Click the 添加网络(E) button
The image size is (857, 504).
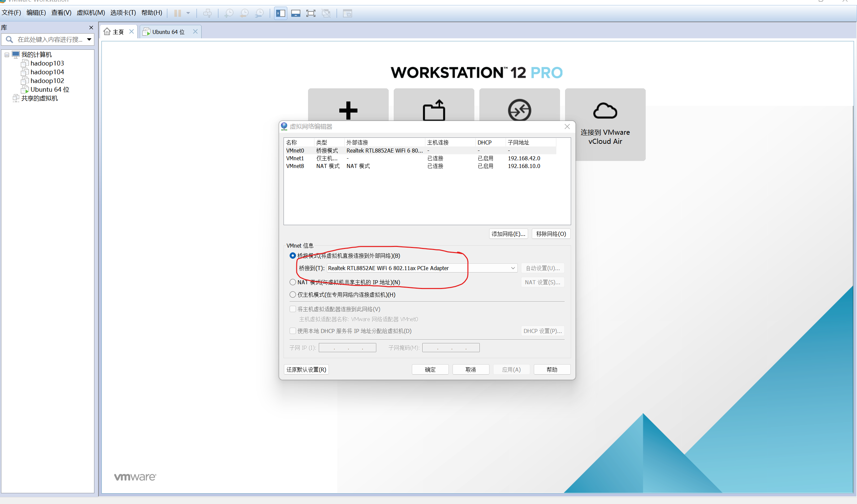click(508, 234)
